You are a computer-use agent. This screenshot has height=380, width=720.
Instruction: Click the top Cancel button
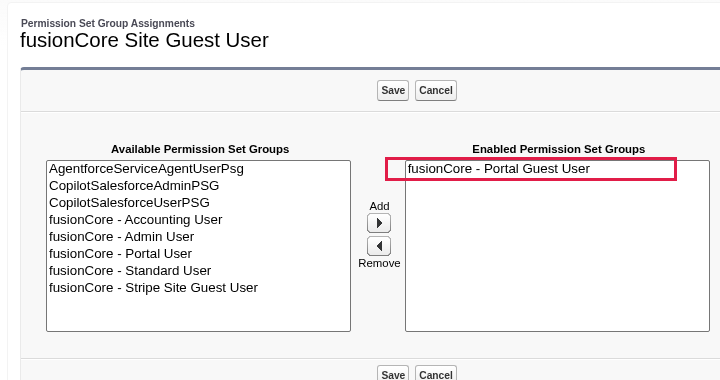pyautogui.click(x=436, y=90)
